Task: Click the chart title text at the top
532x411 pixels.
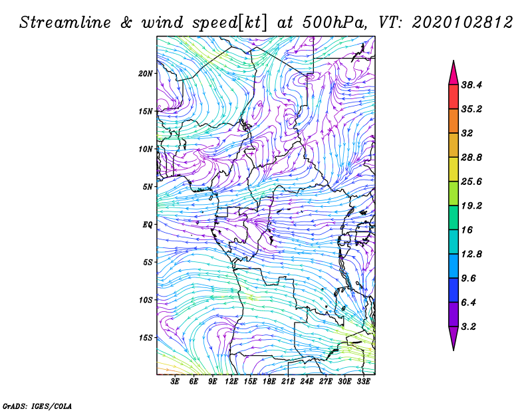Action: pos(266,22)
